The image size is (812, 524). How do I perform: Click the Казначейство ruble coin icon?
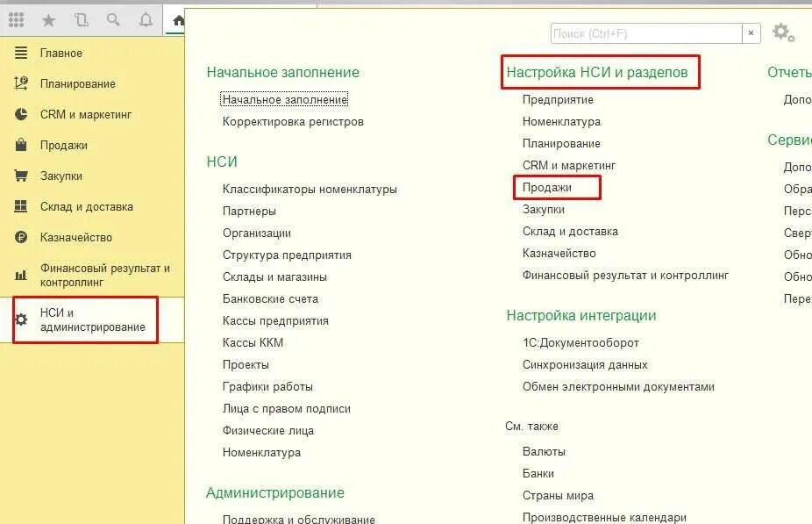(x=21, y=237)
